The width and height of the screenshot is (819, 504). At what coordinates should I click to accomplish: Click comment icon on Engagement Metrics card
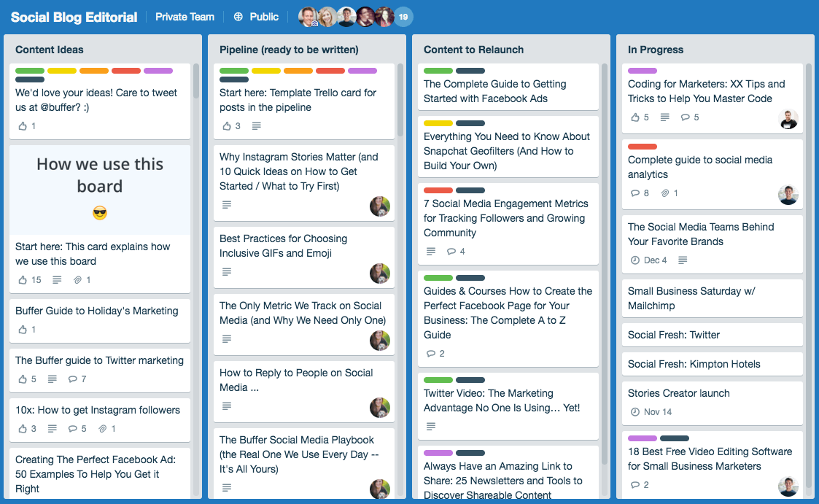451,252
